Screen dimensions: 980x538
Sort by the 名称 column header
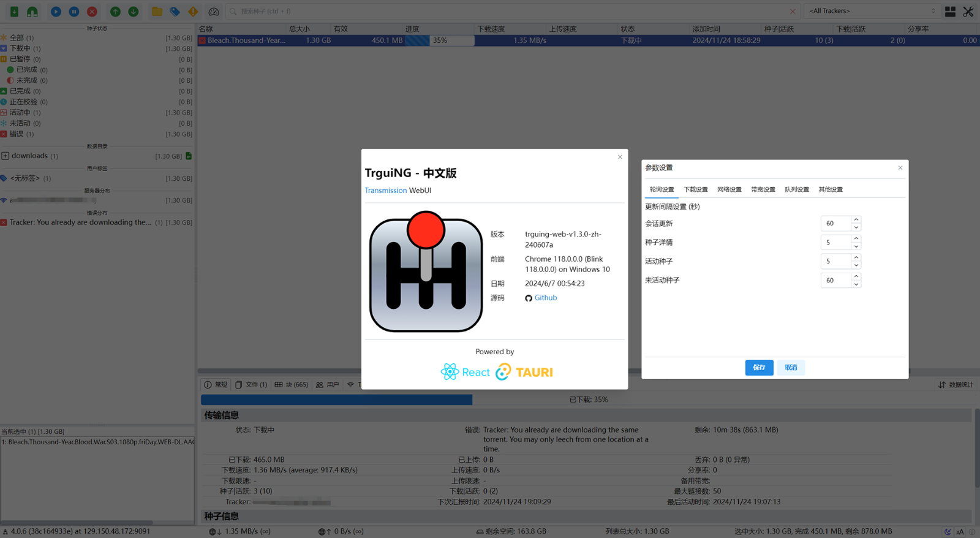[242, 29]
